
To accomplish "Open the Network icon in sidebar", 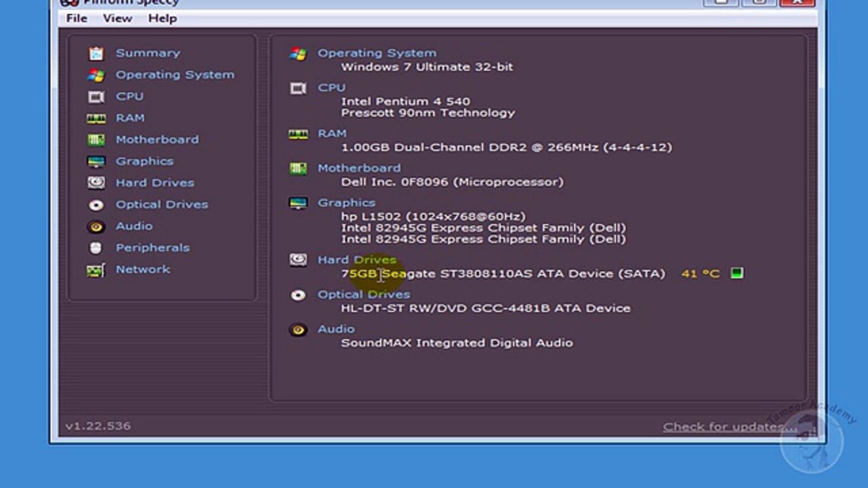I will [x=96, y=270].
